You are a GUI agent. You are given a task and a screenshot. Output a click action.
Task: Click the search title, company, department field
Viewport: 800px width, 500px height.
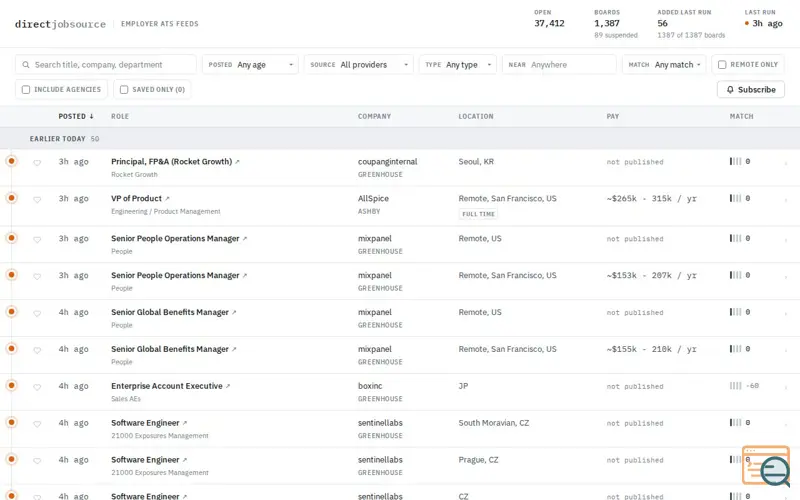[106, 65]
